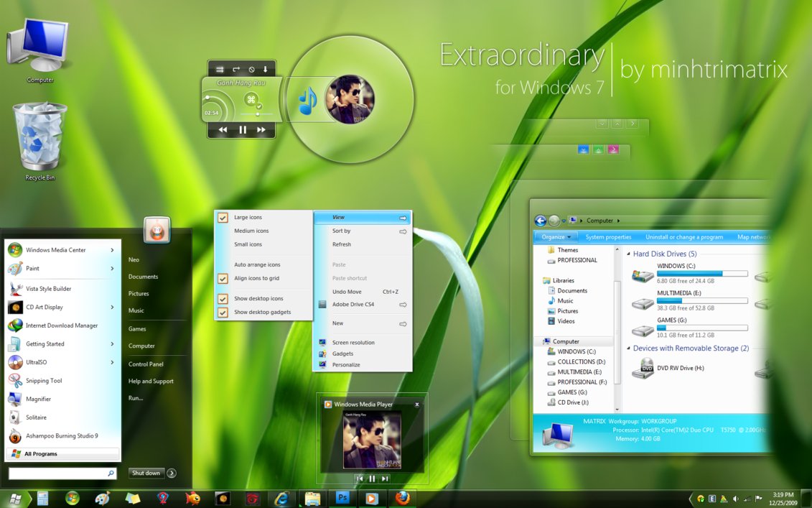Click the blue music note icon in the player widget
The height and width of the screenshot is (508, 812).
coord(307,101)
